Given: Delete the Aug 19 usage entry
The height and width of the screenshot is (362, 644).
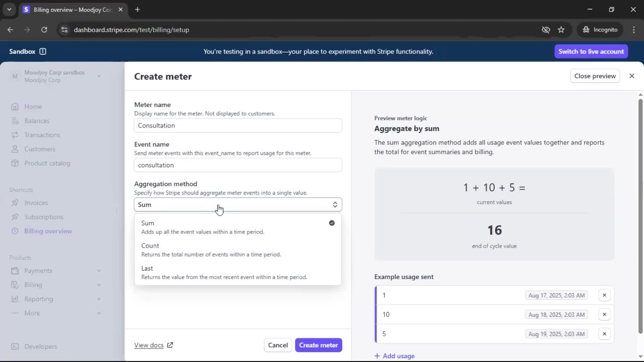Looking at the screenshot, I should coord(604,334).
